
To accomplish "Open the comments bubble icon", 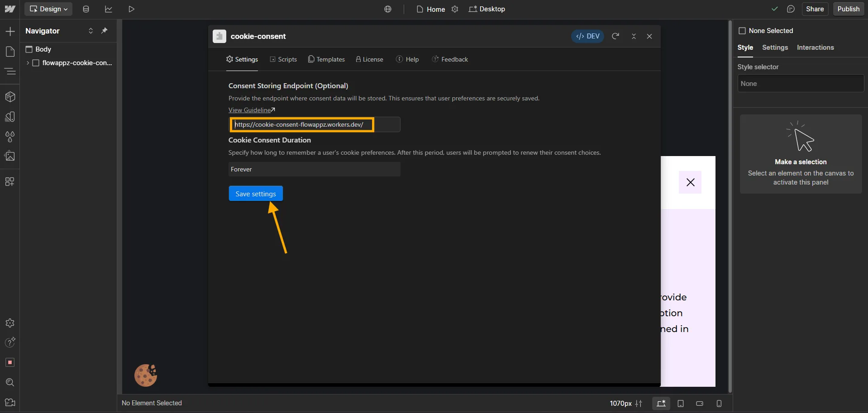I will [x=791, y=9].
